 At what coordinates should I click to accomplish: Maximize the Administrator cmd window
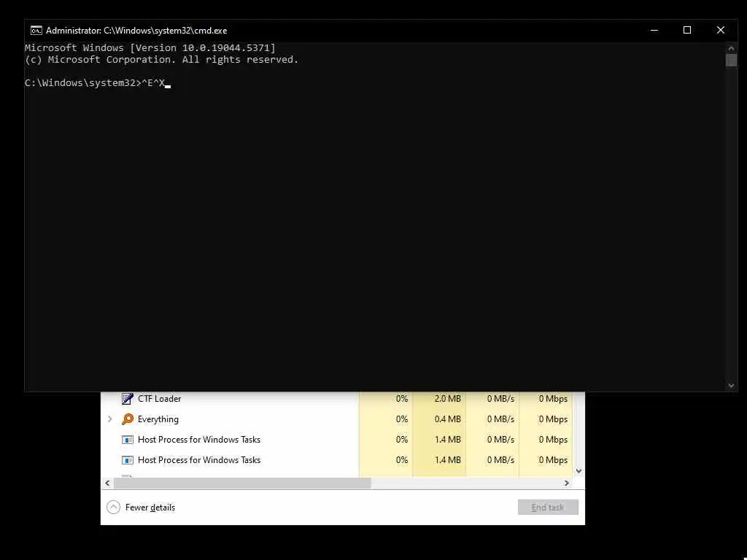pos(687,31)
